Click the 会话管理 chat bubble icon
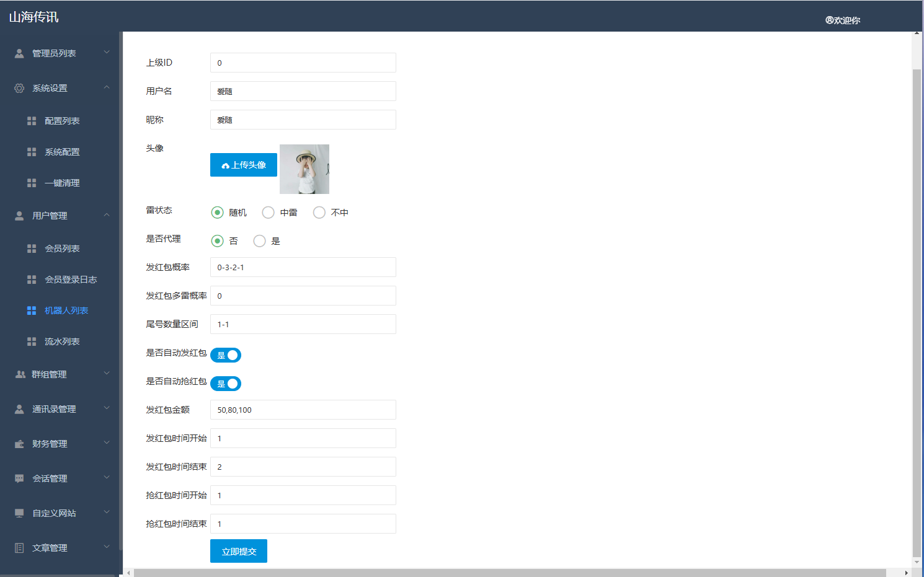This screenshot has width=924, height=577. 19,478
